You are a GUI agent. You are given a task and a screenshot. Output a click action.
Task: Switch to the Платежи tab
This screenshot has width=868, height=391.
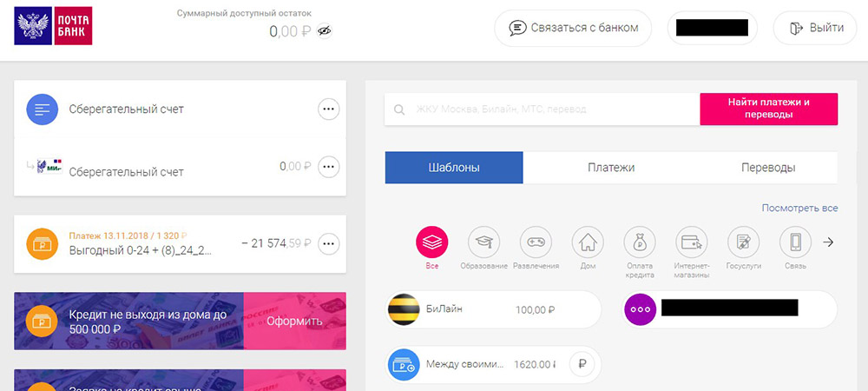(x=610, y=168)
